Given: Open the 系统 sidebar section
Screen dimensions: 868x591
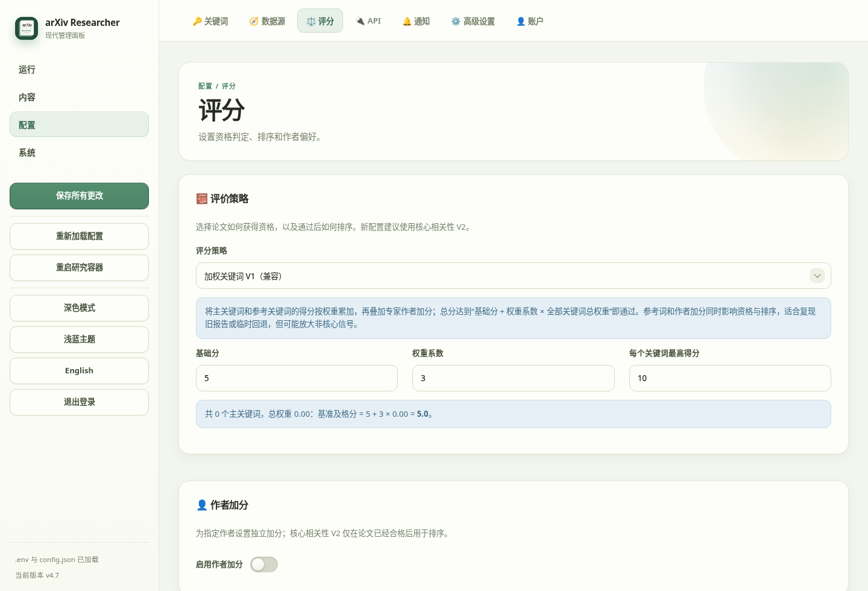Looking at the screenshot, I should [x=79, y=153].
